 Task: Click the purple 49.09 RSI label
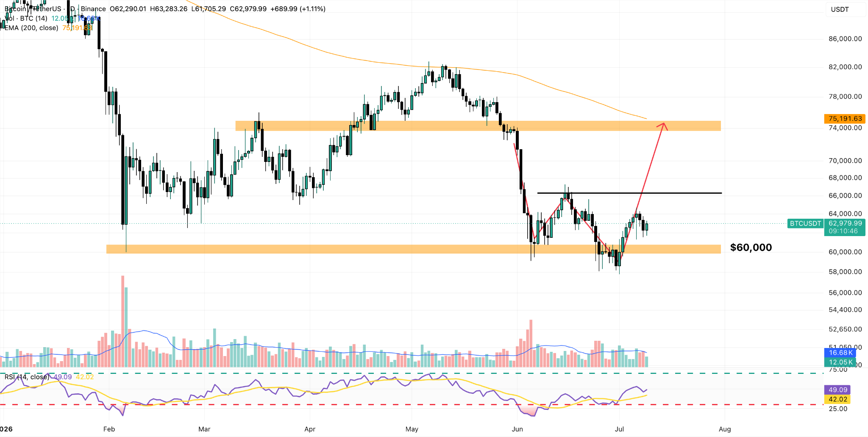[x=838, y=390]
